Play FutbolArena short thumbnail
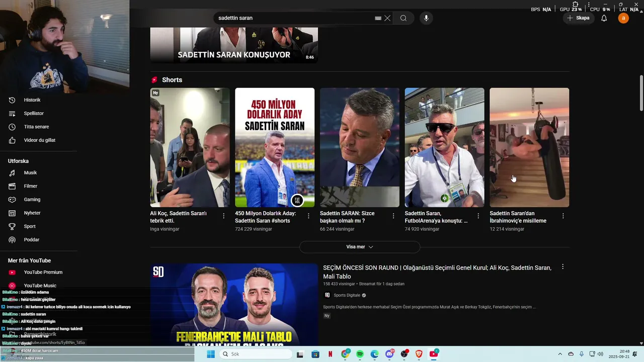Viewport: 644px width, 362px height. tap(444, 147)
